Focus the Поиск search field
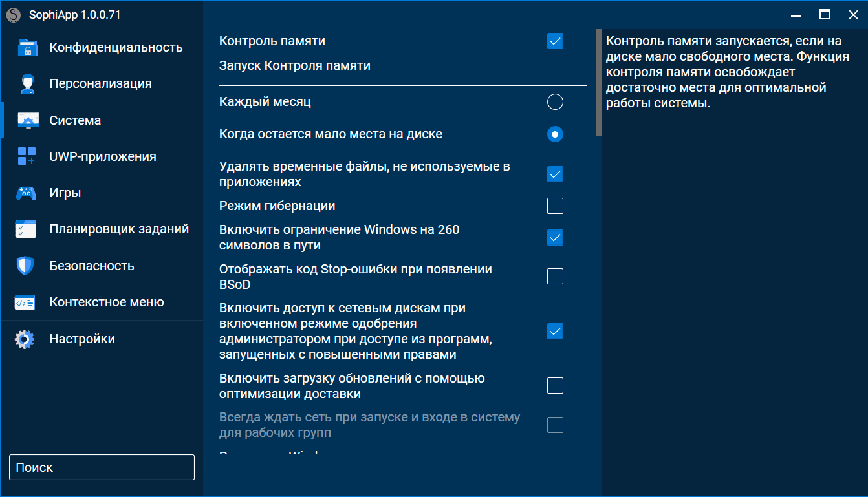 tap(102, 467)
